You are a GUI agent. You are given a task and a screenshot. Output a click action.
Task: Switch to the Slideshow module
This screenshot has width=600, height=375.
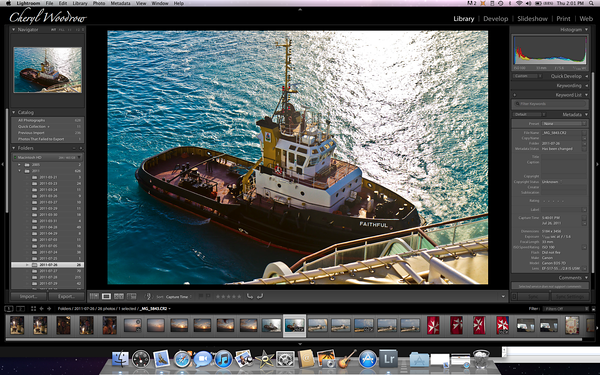click(x=532, y=18)
